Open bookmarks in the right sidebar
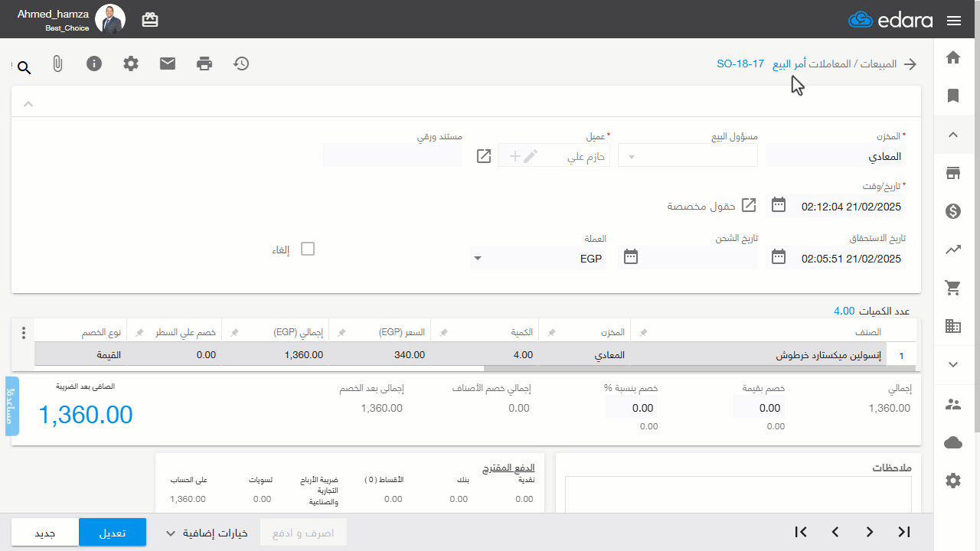Viewport: 980px width, 551px height. pos(953,96)
